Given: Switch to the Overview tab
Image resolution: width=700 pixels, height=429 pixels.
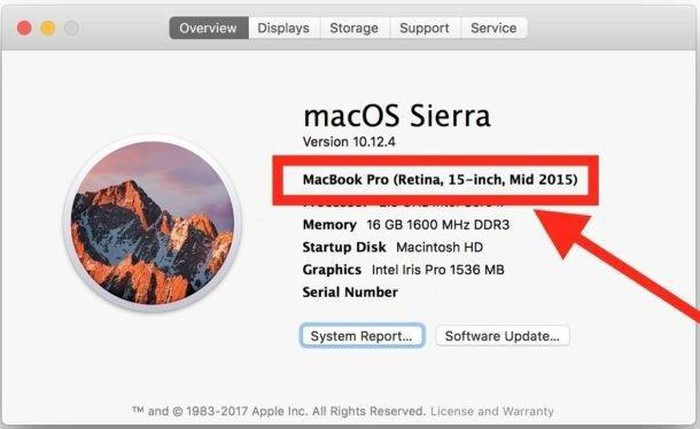Looking at the screenshot, I should pos(208,28).
